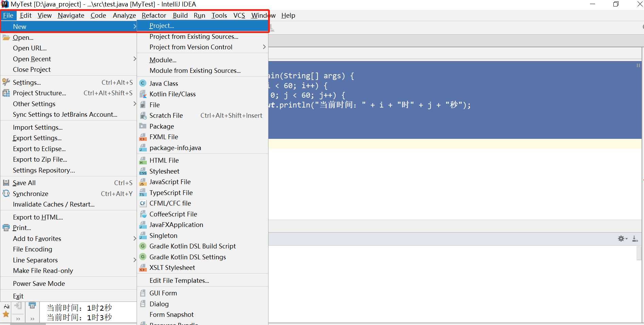Click the Scratch File icon
Screen dimensions: 644x325
coord(143,115)
